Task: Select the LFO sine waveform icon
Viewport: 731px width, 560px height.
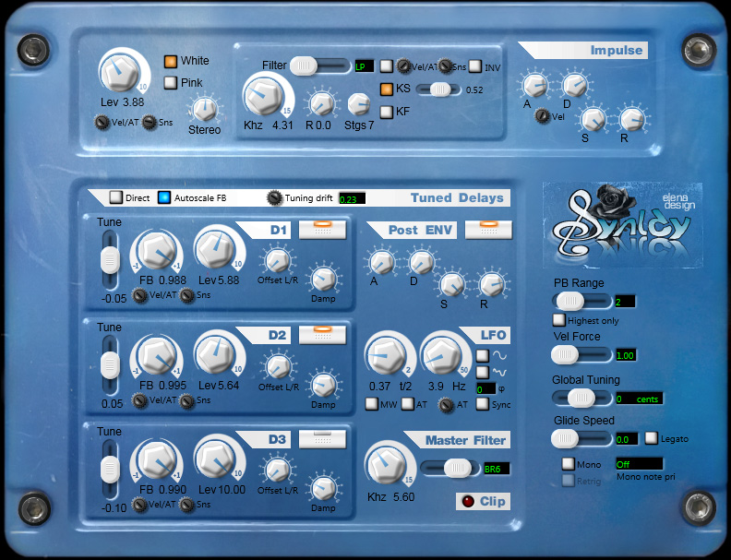Action: [482, 355]
